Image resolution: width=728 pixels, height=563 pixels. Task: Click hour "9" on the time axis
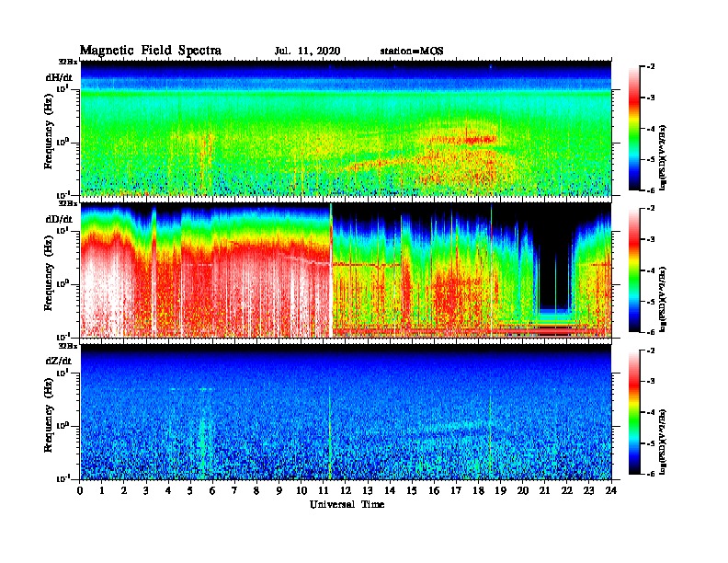(x=279, y=491)
